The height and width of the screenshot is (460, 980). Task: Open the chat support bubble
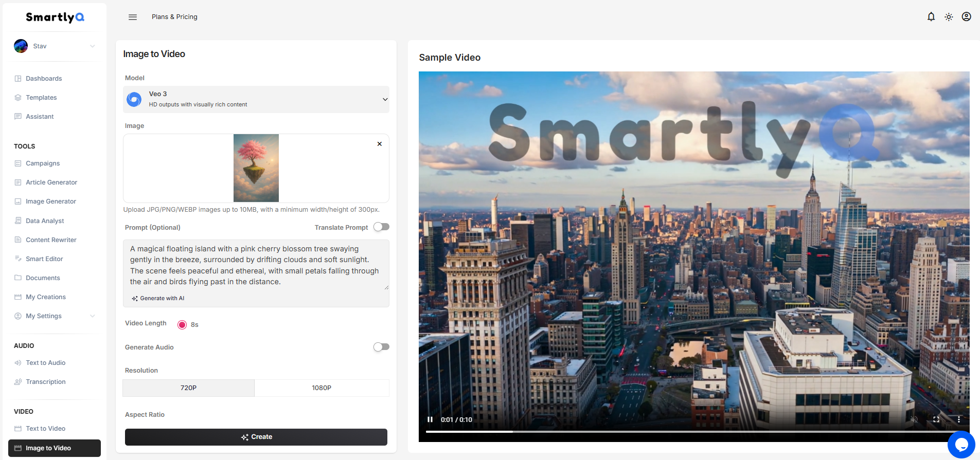pyautogui.click(x=961, y=445)
